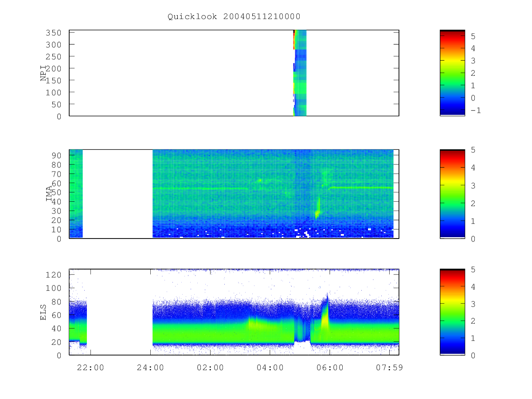Viewport: 532px width, 399px height.
Task: Click the IMA color scale bar
Action: point(452,194)
